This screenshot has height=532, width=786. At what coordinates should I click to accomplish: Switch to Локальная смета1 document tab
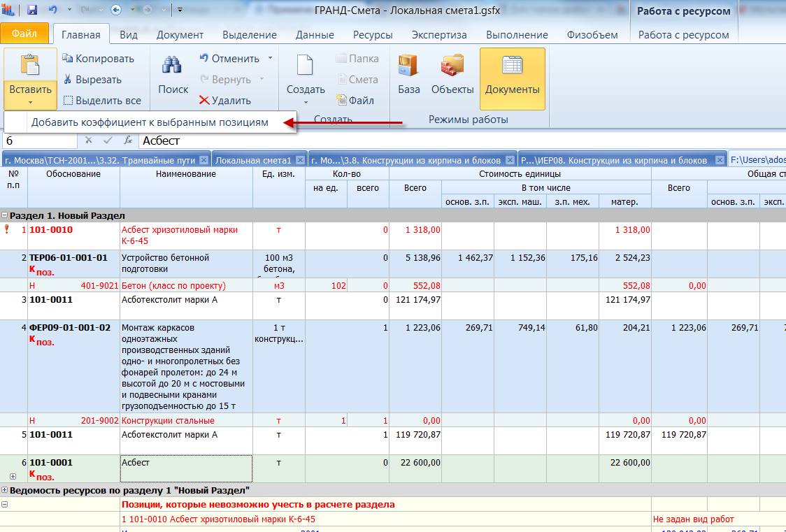(253, 160)
